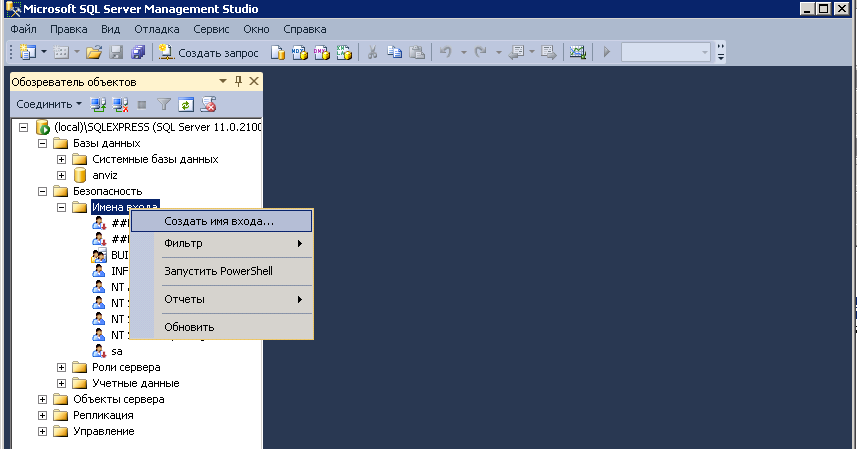The width and height of the screenshot is (857, 449).
Task: Click the Copy icon in the toolbar
Action: (394, 52)
